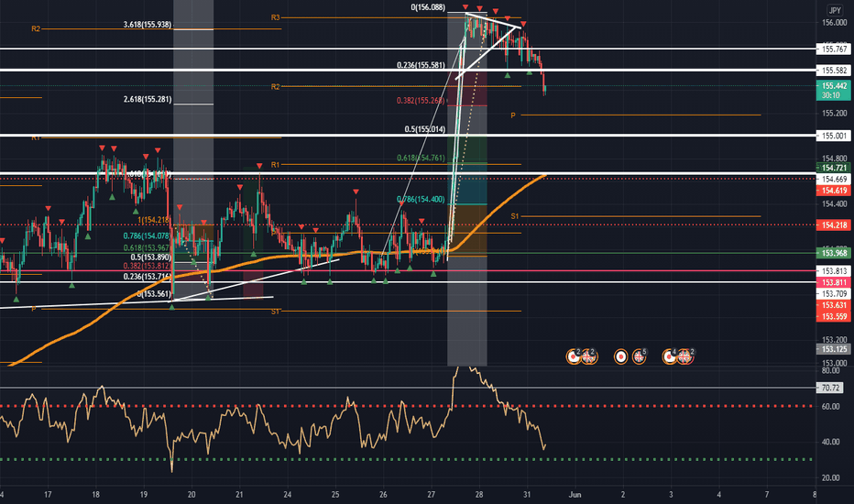
Task: Click the 70.72 RSI level label
Action: (830, 388)
